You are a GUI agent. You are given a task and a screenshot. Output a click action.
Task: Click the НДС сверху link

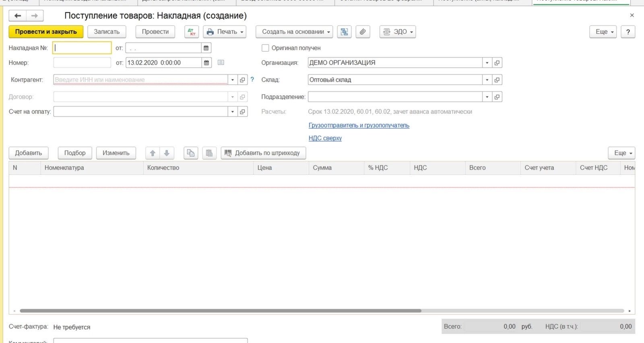[325, 138]
